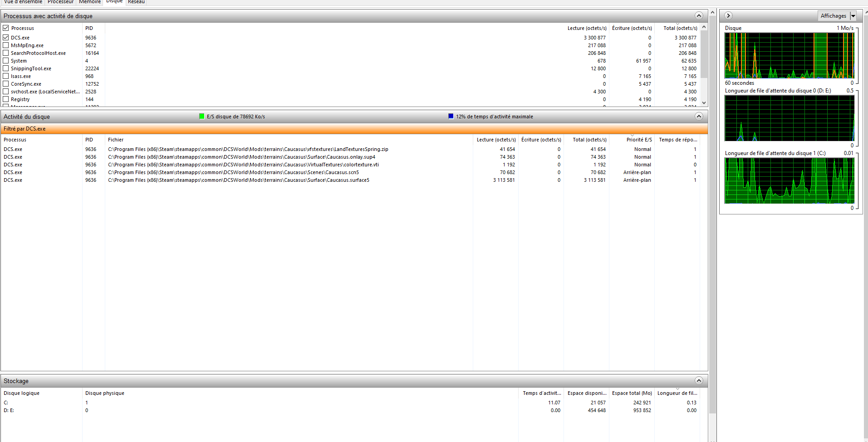Check the lsass.exe process checkbox
Screen dimensions: 868x442
point(6,76)
